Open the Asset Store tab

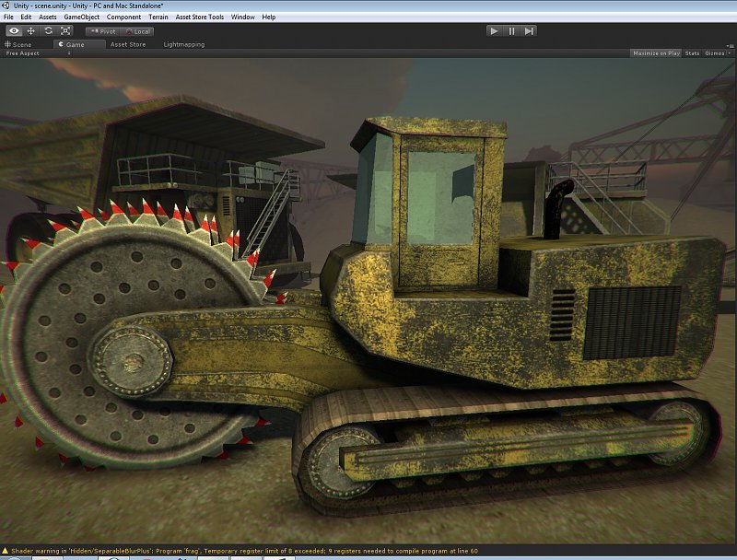coord(128,44)
